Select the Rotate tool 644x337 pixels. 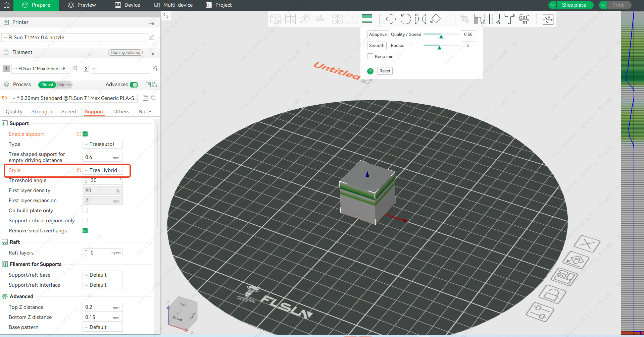pos(406,19)
